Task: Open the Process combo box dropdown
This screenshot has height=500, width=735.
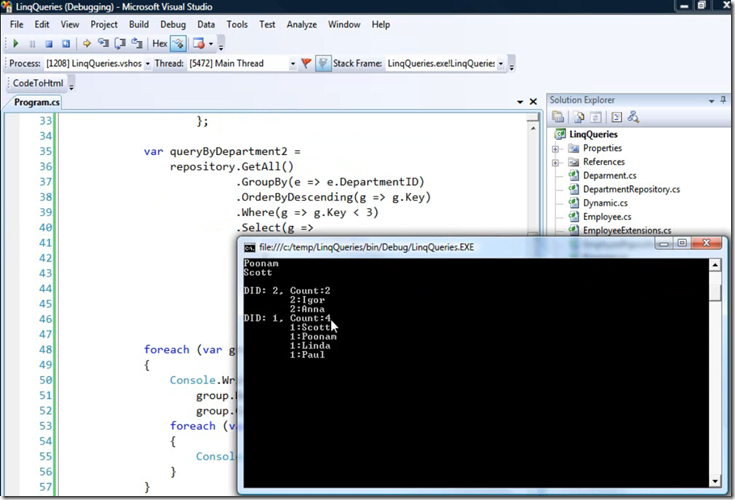Action: pyautogui.click(x=147, y=64)
